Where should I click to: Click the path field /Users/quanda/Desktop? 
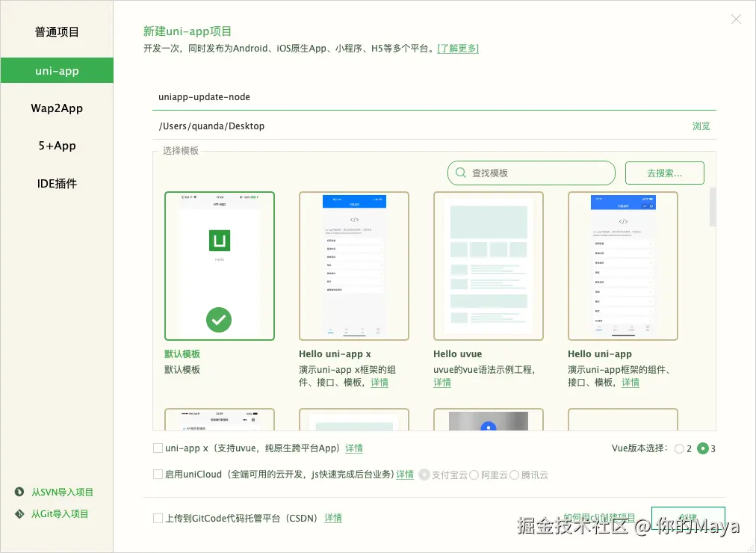(x=420, y=126)
